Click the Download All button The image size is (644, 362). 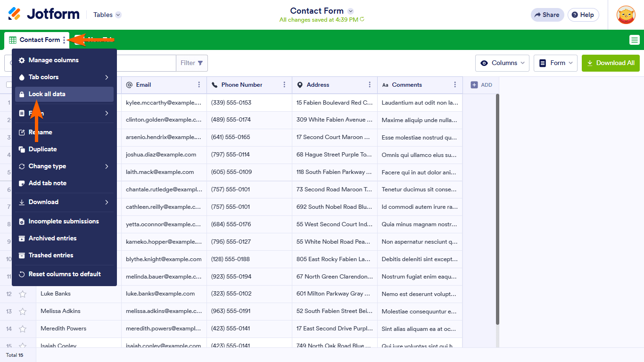611,63
